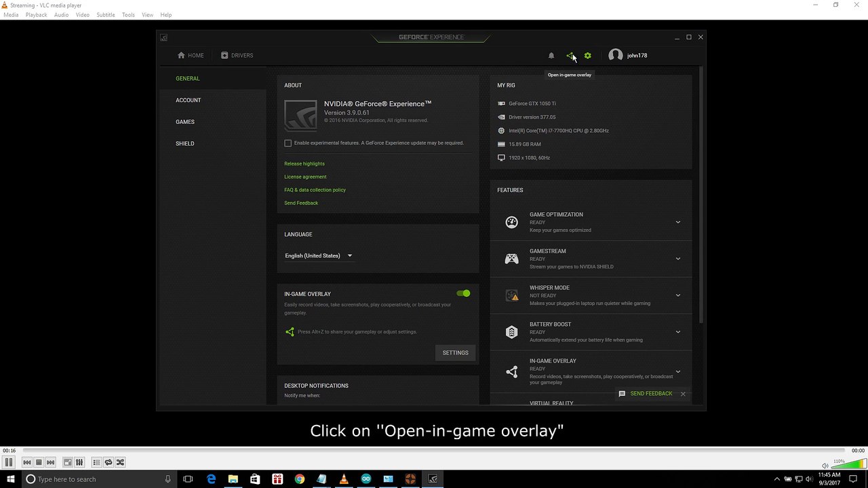The image size is (868, 488).
Task: Expand the Battery Boost feature details
Action: click(677, 331)
